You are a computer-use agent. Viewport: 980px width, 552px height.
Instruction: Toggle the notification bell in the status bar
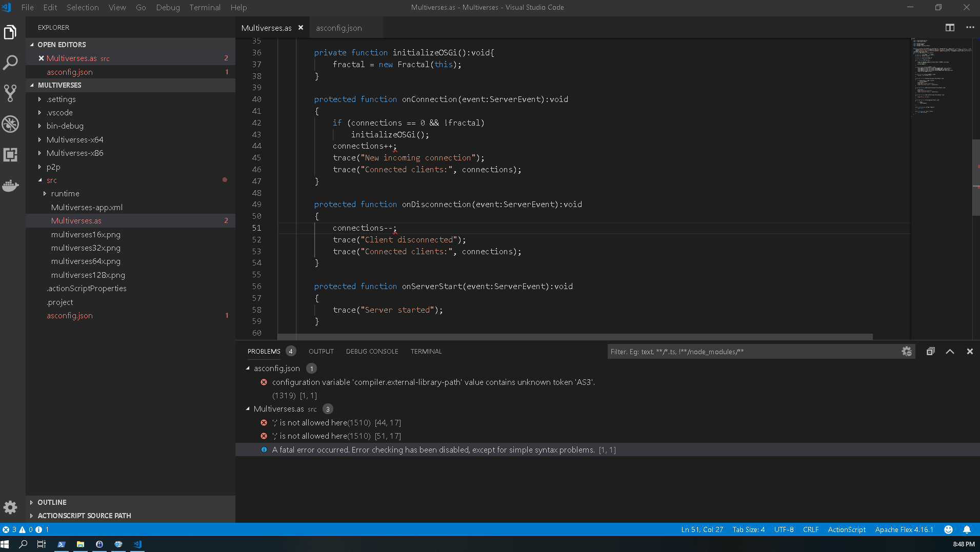pyautogui.click(x=967, y=529)
